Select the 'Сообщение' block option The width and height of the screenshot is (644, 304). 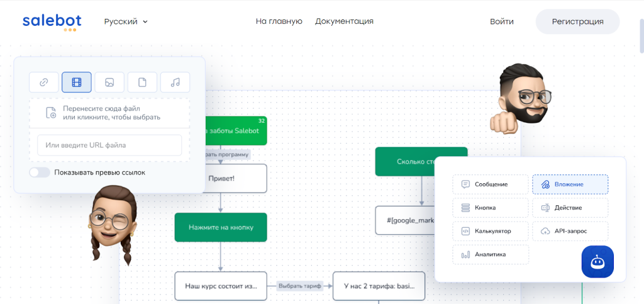tap(491, 184)
